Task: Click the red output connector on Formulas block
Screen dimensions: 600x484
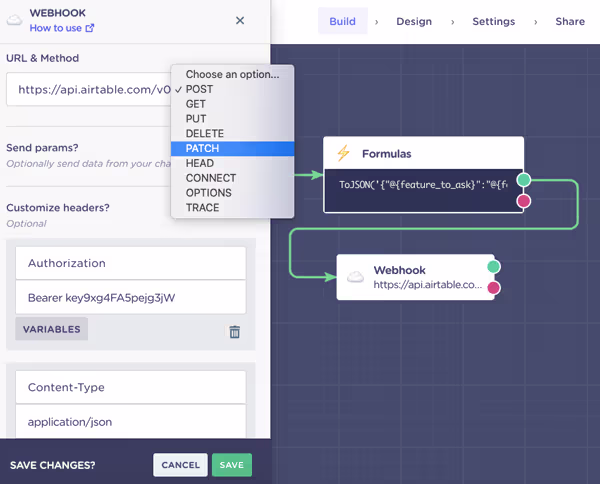Action: (x=523, y=200)
